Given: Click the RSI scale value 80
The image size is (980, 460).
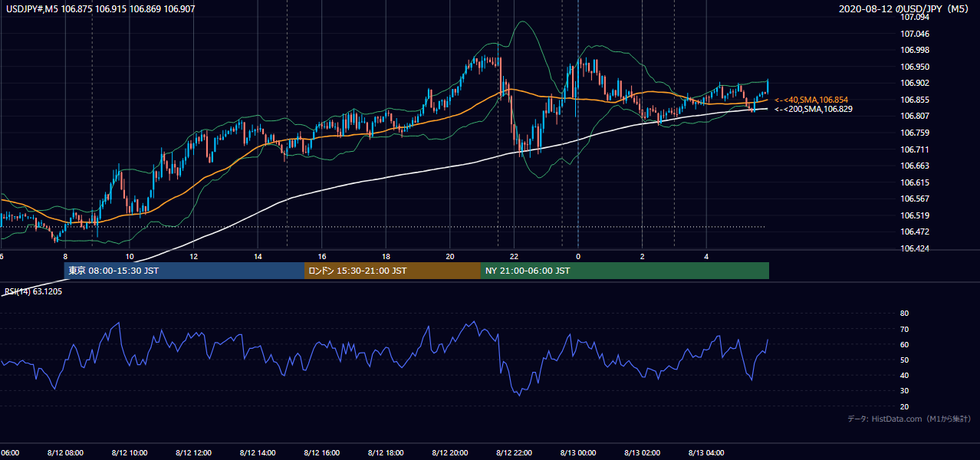Looking at the screenshot, I should click(x=904, y=314).
